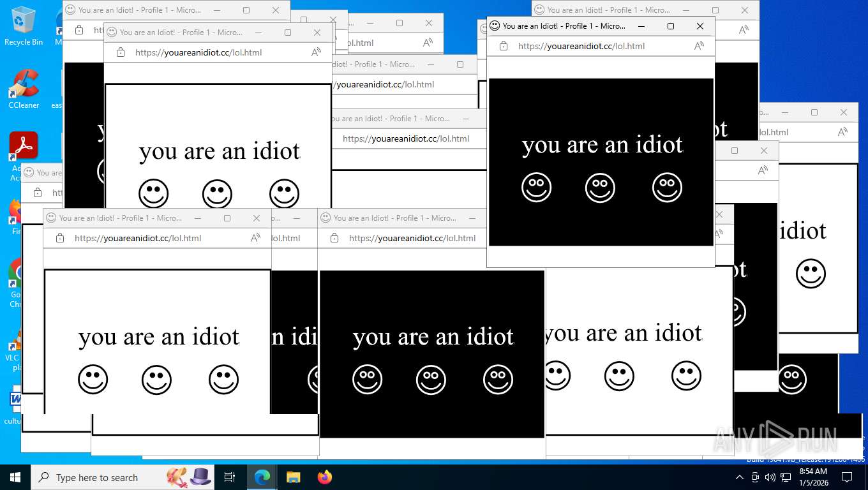Click the lock icon in the lower-left white-page window
The width and height of the screenshot is (868, 490).
click(x=59, y=238)
